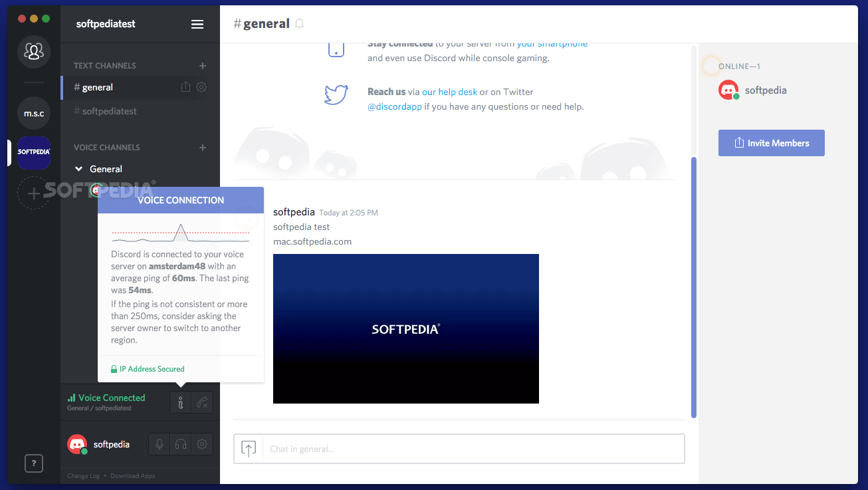Open #general channel settings gear
This screenshot has height=490, width=868.
201,87
